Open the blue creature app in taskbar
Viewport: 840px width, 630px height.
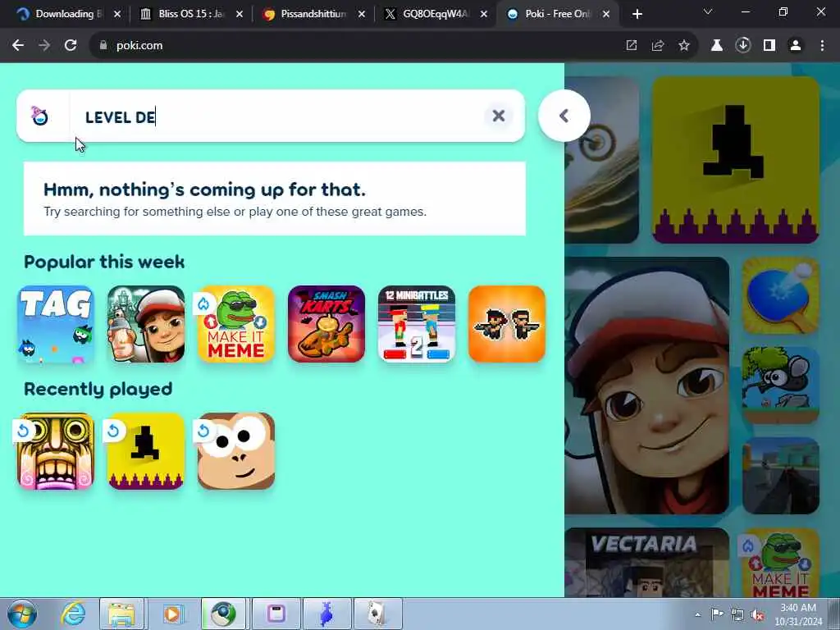click(x=326, y=614)
